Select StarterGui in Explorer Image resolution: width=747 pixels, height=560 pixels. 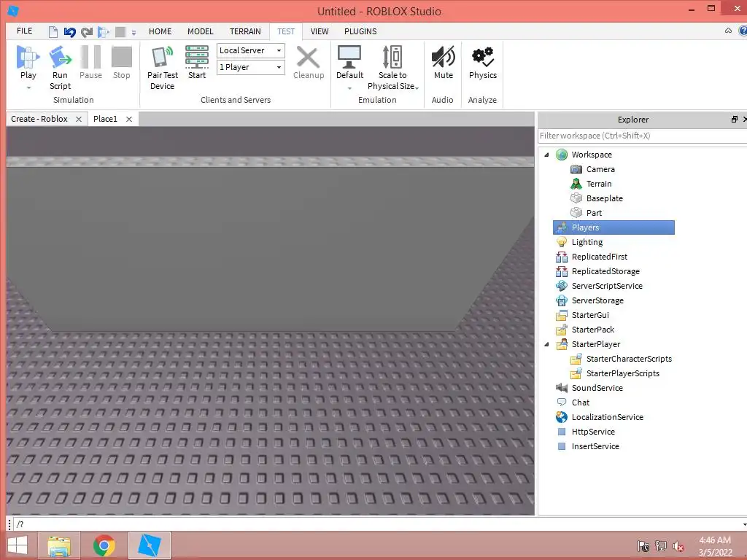(x=590, y=315)
